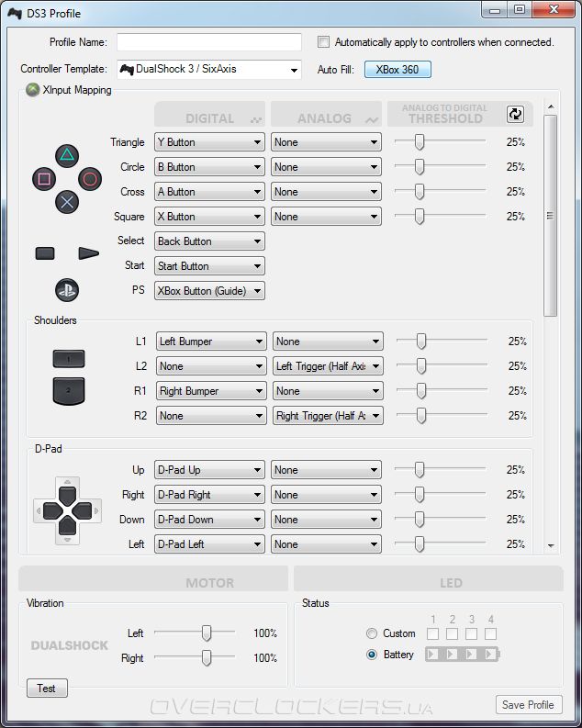Image resolution: width=582 pixels, height=728 pixels.
Task: Open R2 Right Trigger analog dropdown
Action: click(328, 416)
